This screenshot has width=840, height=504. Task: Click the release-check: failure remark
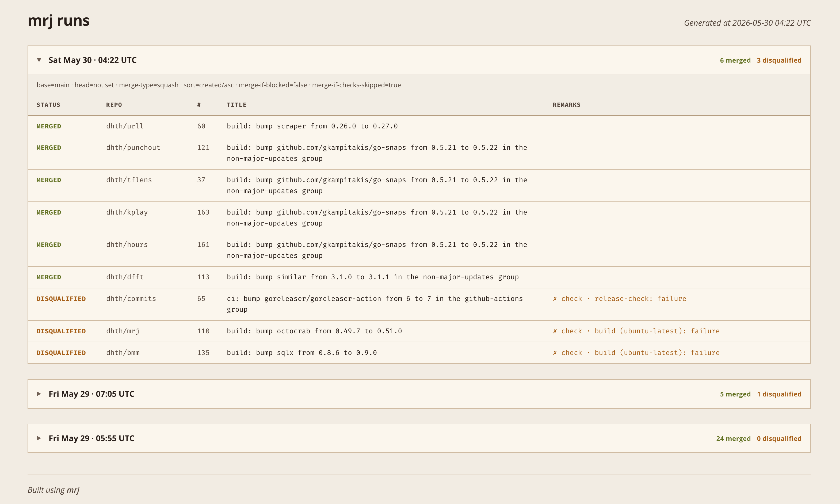(x=620, y=299)
